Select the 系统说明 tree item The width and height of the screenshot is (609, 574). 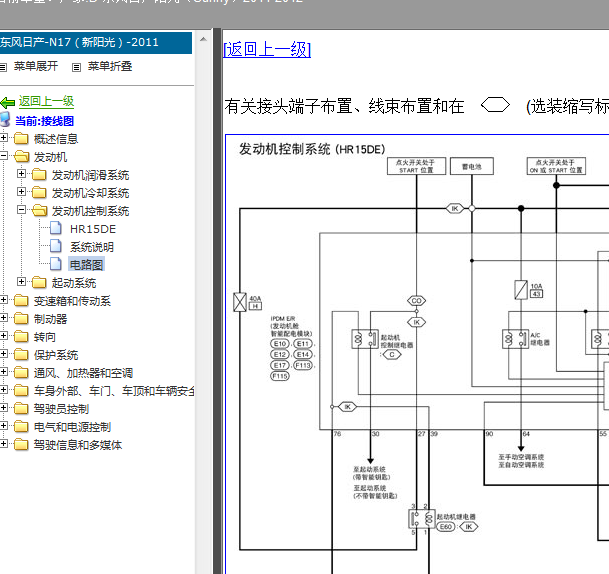(92, 247)
